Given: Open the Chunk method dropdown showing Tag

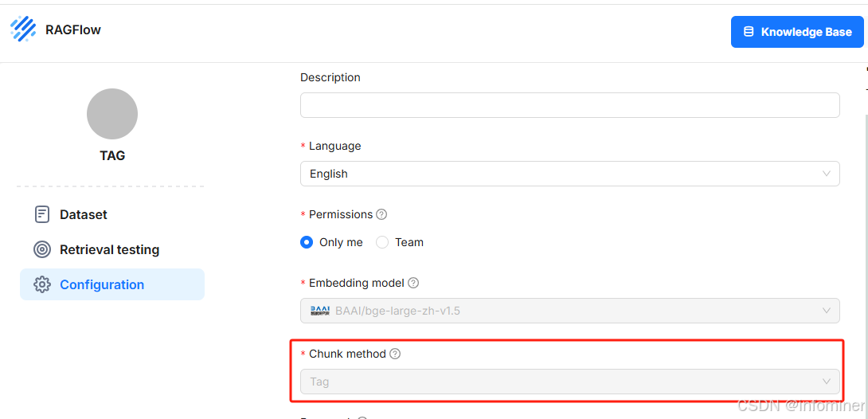Looking at the screenshot, I should [x=569, y=382].
